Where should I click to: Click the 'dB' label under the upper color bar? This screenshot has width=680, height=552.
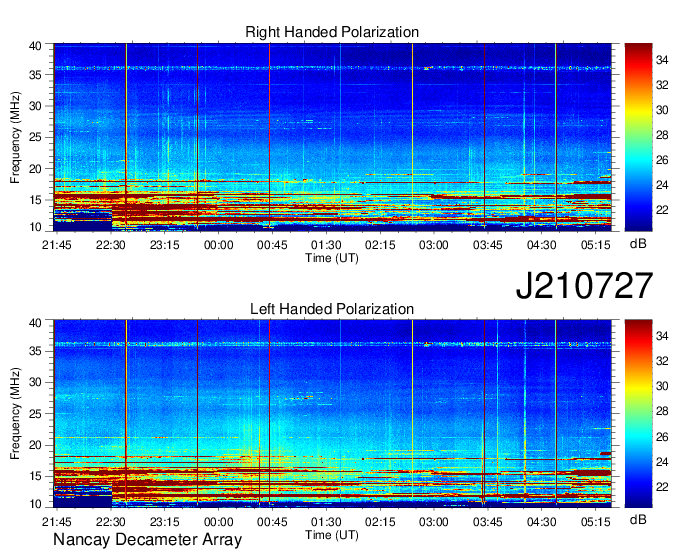(x=638, y=244)
